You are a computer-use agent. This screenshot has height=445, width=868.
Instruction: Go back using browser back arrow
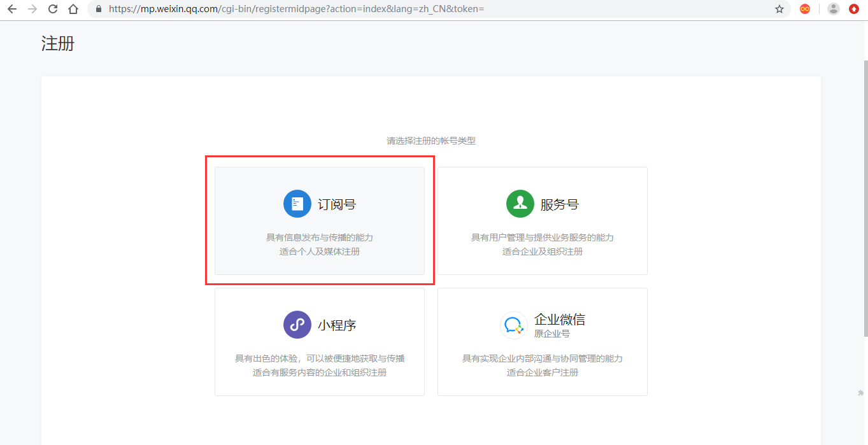tap(12, 9)
